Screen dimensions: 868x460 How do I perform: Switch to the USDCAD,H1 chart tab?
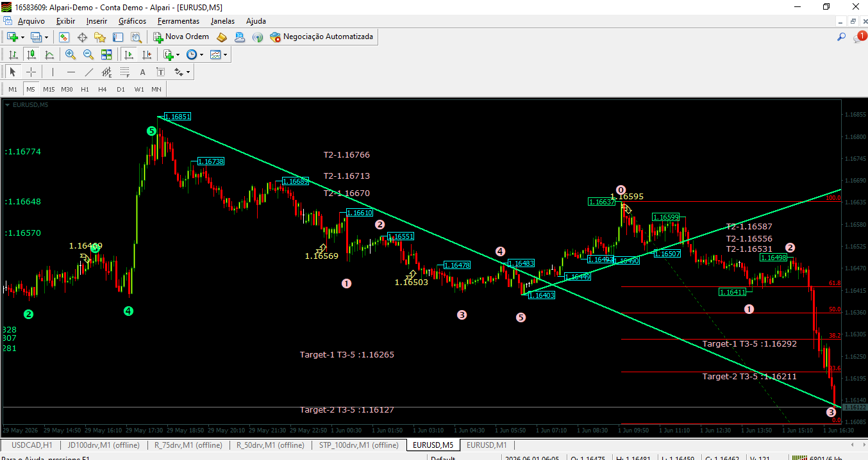(32, 445)
